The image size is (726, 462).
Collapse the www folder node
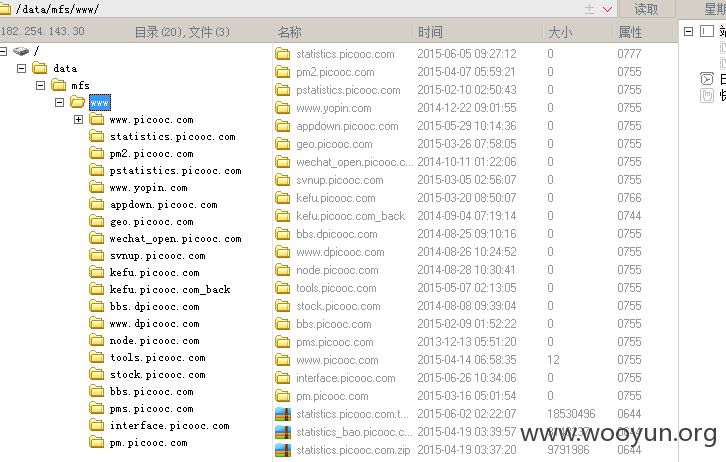(59, 102)
